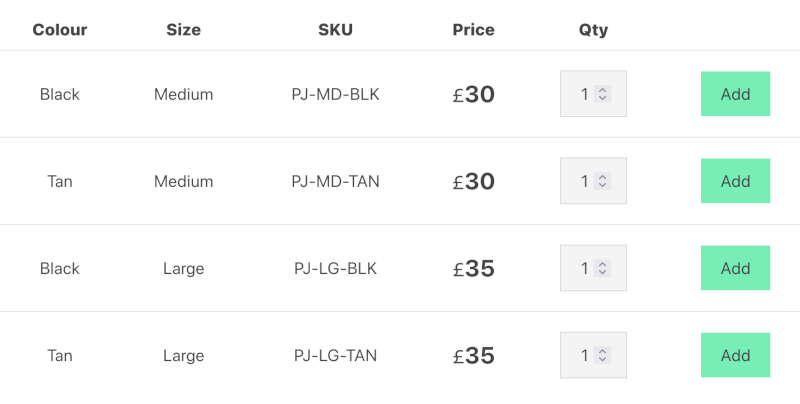Add the Black Large PJ-LG-BLK item
The image size is (800, 404).
pyautogui.click(x=735, y=268)
